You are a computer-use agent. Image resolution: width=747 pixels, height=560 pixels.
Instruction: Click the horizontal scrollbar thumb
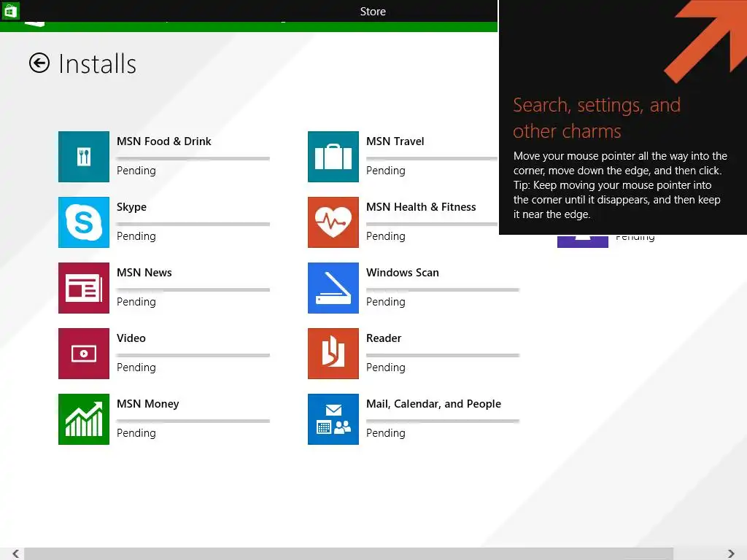point(349,554)
